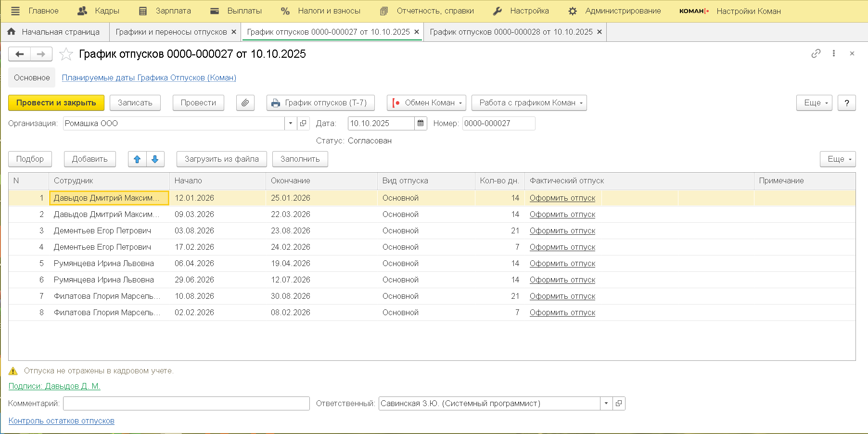Open calendar picker for date field
The image size is (868, 434).
click(x=421, y=124)
